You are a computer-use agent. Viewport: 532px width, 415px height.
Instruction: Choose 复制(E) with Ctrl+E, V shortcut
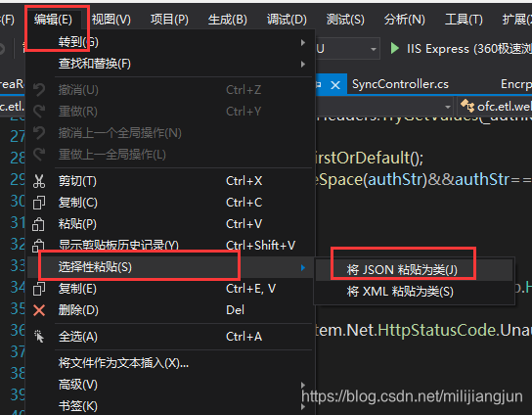(169, 289)
